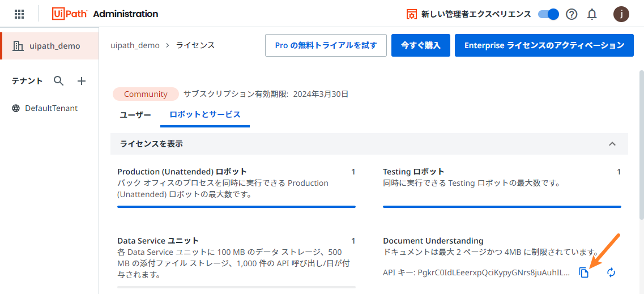Open the user profile avatar
Viewport: 644px width, 294px height.
coord(621,14)
